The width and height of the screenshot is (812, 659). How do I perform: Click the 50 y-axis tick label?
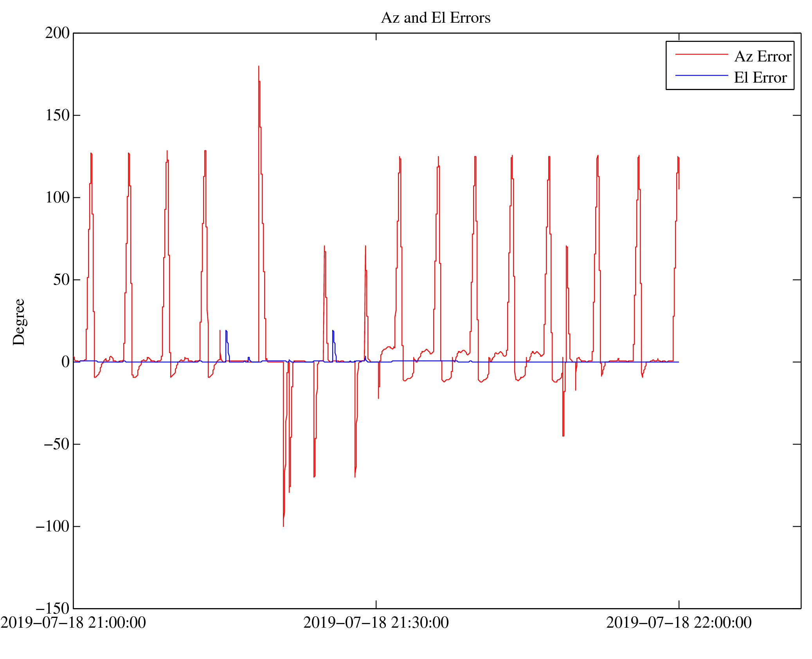point(61,280)
